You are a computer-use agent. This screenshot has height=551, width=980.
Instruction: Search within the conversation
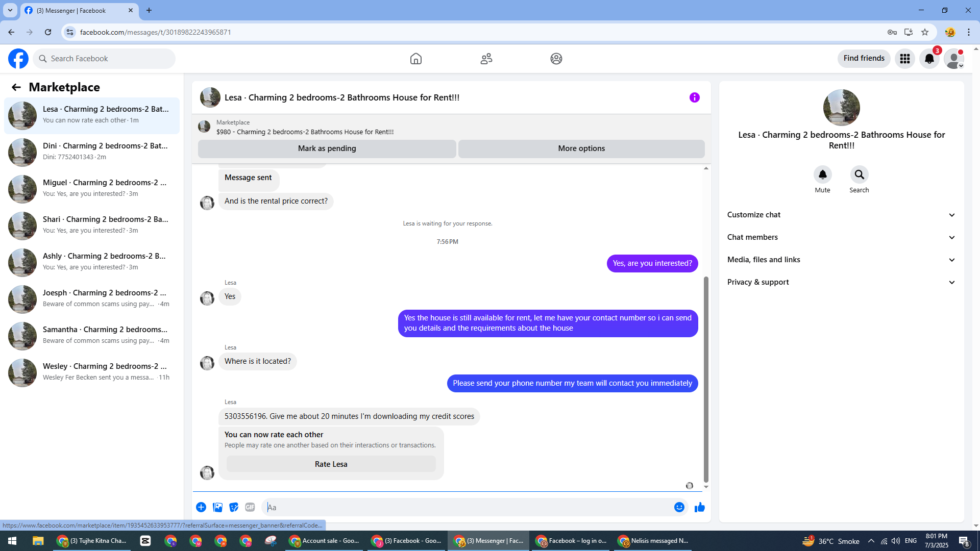coord(859,175)
